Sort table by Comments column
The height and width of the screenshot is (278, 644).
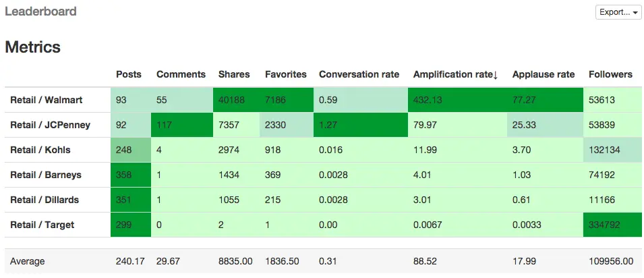click(181, 74)
